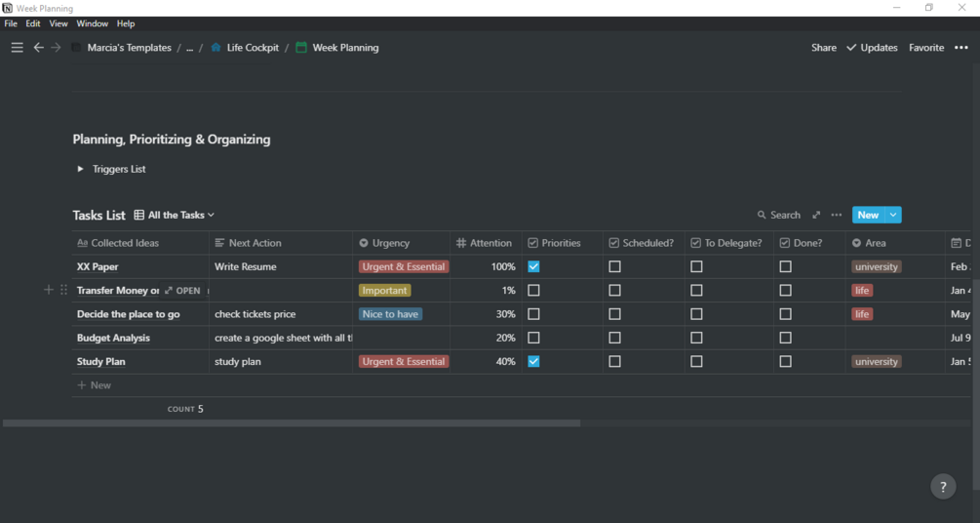This screenshot has height=523, width=980.
Task: Open the hamburger sidebar menu icon
Action: coord(17,48)
